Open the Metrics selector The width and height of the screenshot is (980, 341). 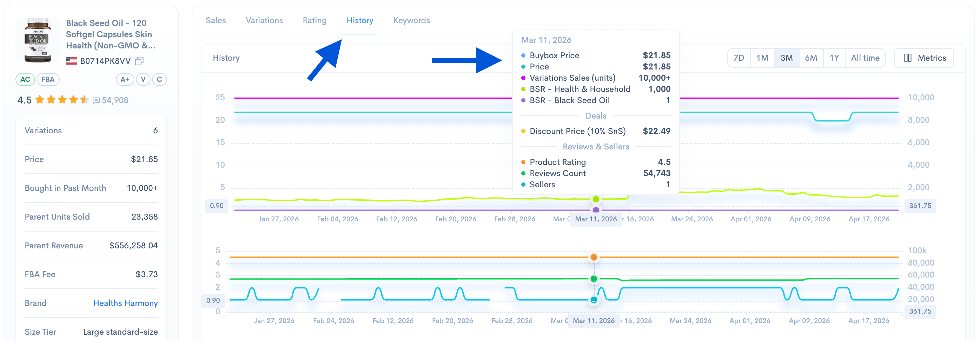(x=924, y=58)
